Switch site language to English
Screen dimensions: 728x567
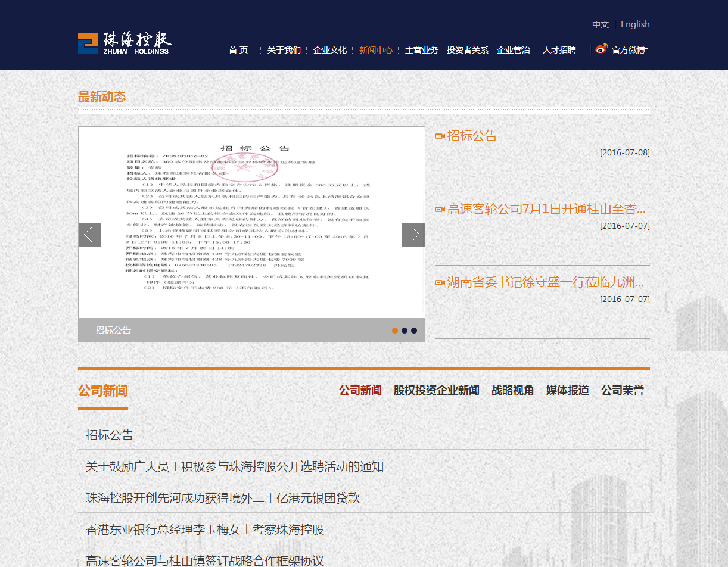[x=635, y=24]
